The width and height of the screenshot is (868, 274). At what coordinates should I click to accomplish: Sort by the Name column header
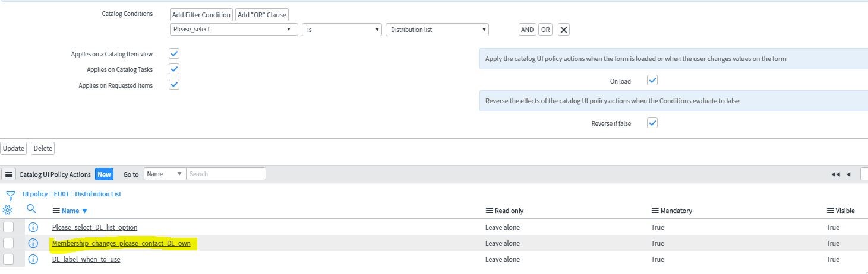(x=70, y=211)
